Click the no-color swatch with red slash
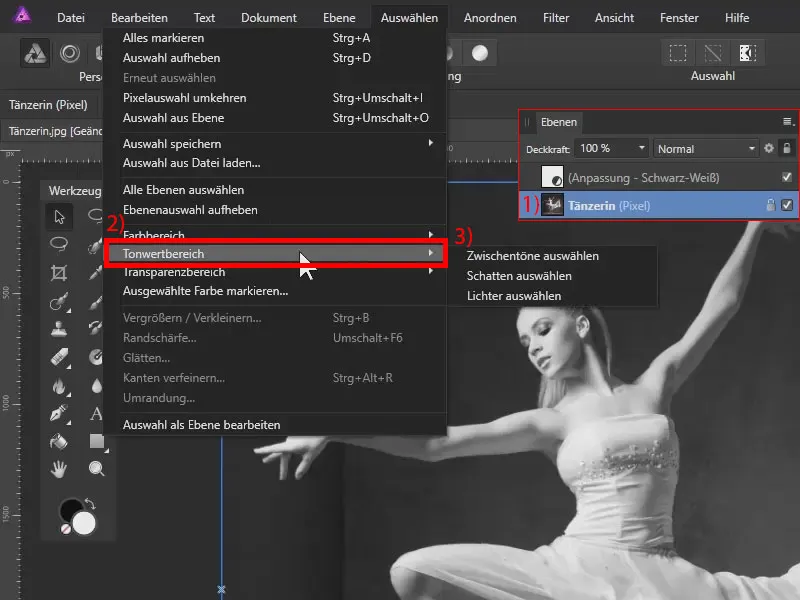The image size is (800, 600). [x=66, y=529]
